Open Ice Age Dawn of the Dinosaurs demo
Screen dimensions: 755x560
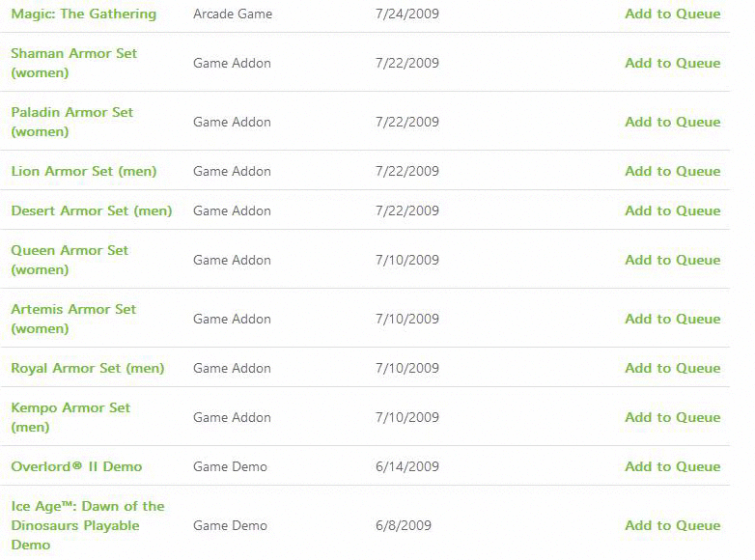click(88, 526)
